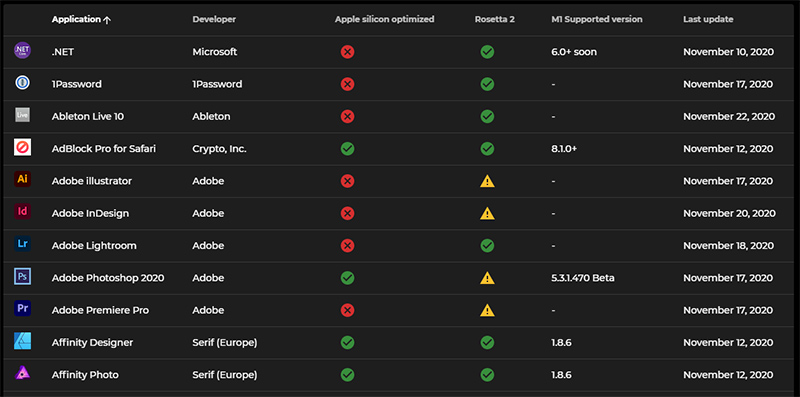
Task: Click the Affinity Photo app icon
Action: pyautogui.click(x=22, y=373)
